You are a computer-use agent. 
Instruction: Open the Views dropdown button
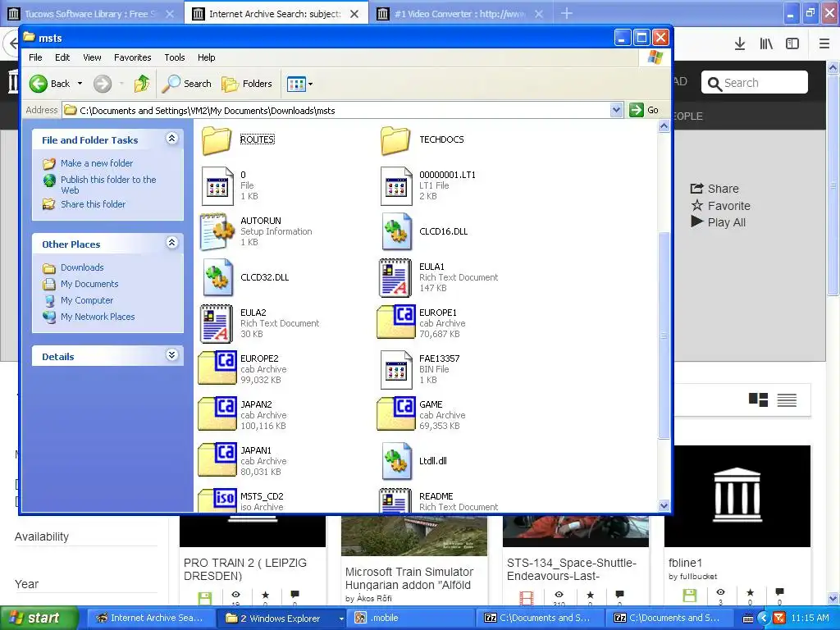click(x=299, y=84)
